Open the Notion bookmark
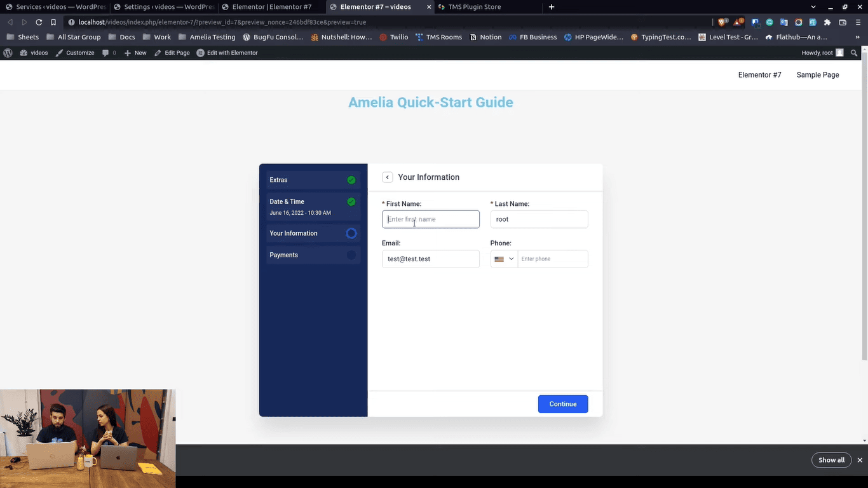This screenshot has width=868, height=488. [486, 37]
